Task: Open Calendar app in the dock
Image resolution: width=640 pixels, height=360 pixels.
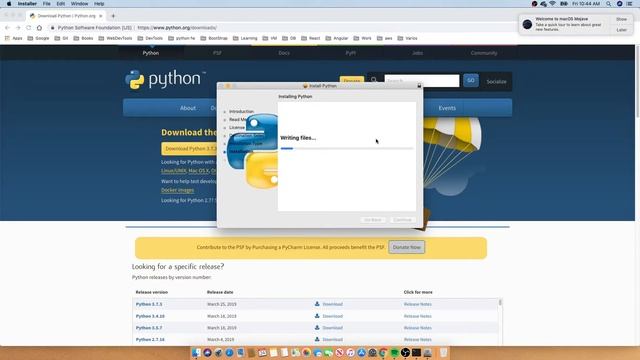Action: pos(262,352)
